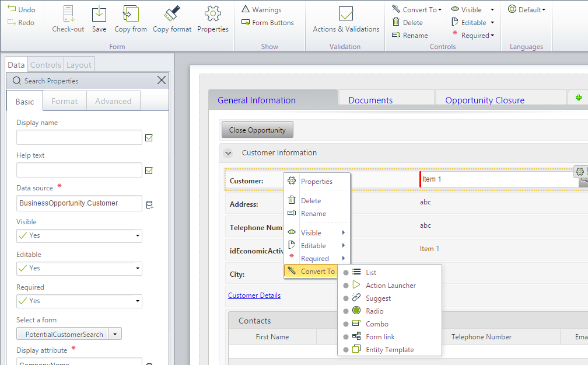
Task: Click into the Help text field
Action: tap(79, 170)
